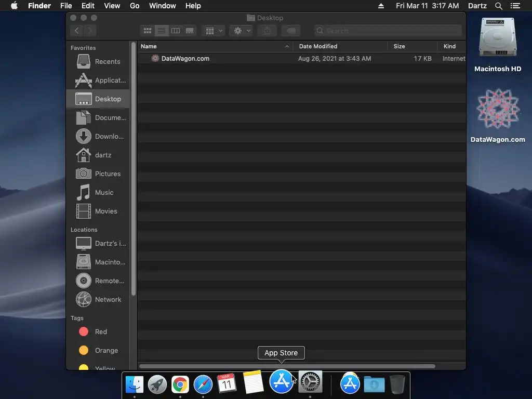Select the DataWagon.com file row
The height and width of the screenshot is (399, 532).
tap(302, 59)
